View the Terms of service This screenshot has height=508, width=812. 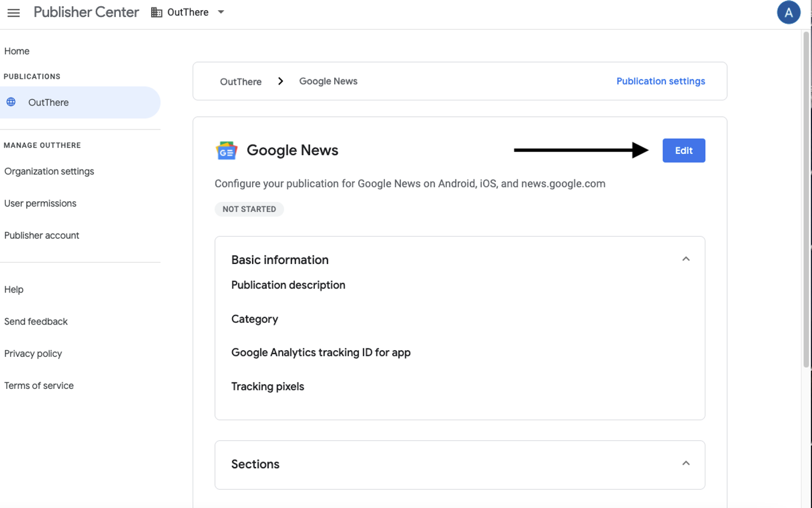click(x=39, y=385)
